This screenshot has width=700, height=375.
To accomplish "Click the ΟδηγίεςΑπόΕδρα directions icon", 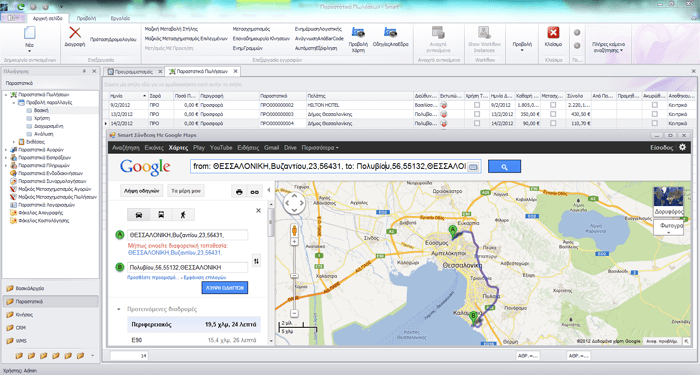I will click(x=391, y=33).
